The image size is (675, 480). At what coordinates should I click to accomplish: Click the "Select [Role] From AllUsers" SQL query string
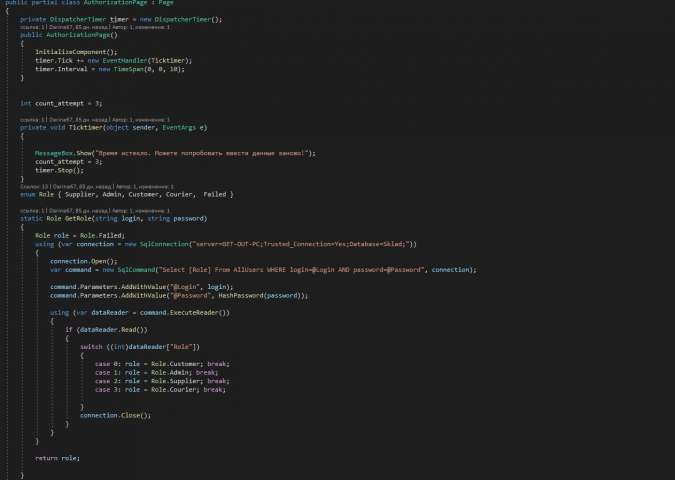click(291, 270)
